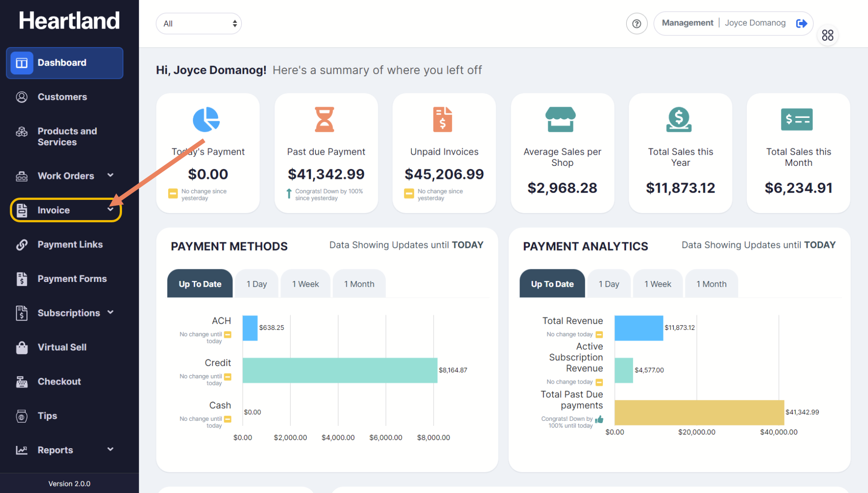Click the Unpaid Invoices document icon

[443, 120]
